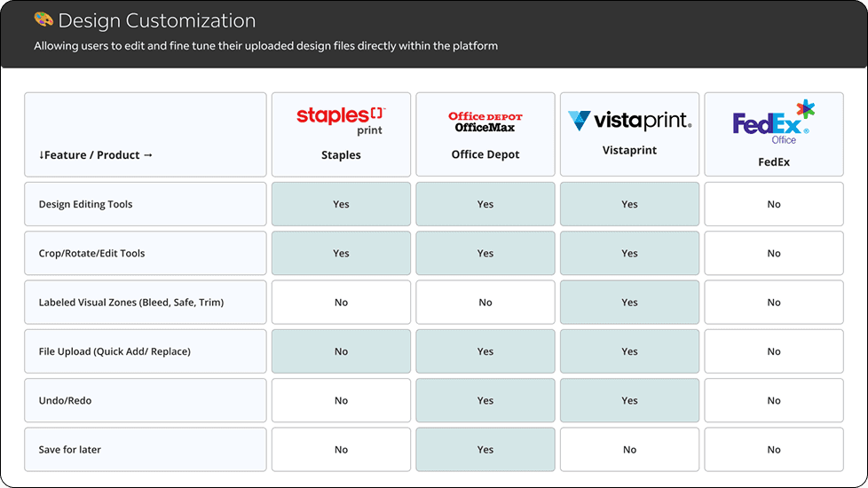Select the Feature / Product header cell

click(145, 135)
